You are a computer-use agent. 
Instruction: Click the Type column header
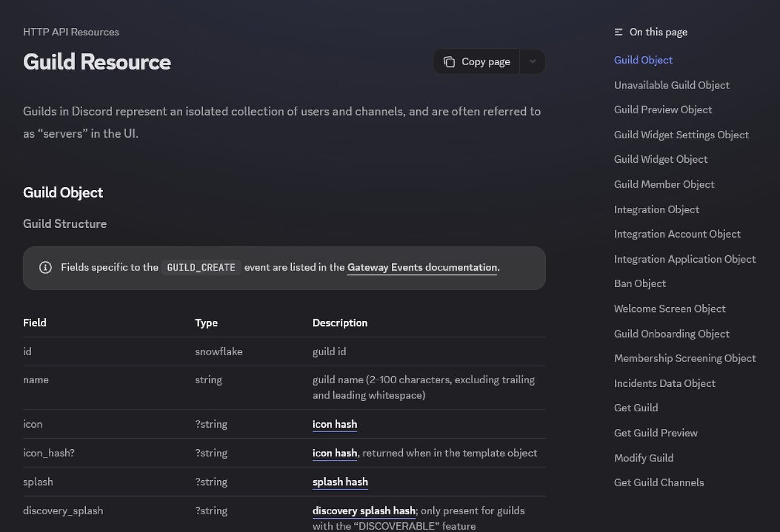click(206, 322)
